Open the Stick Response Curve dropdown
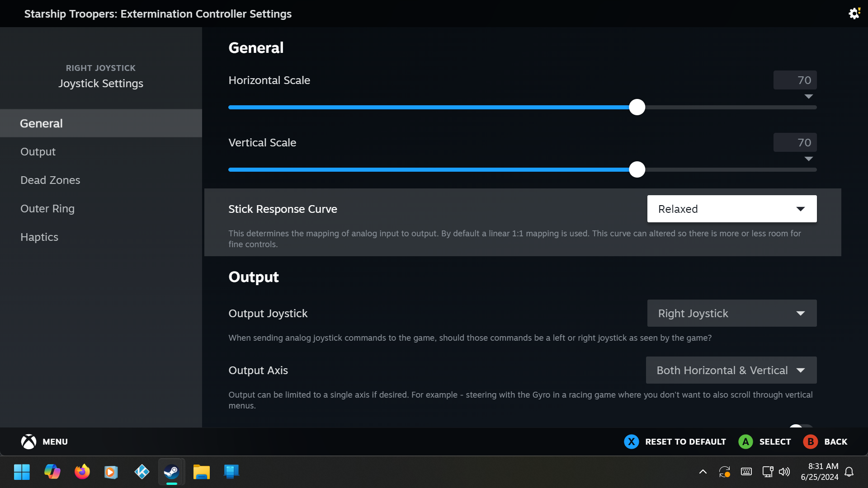The width and height of the screenshot is (868, 488). pos(731,209)
